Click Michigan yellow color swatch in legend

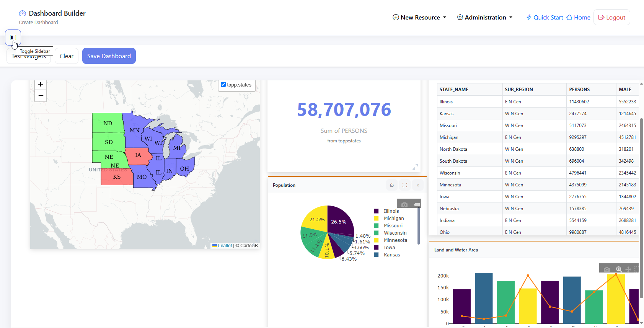pos(376,219)
